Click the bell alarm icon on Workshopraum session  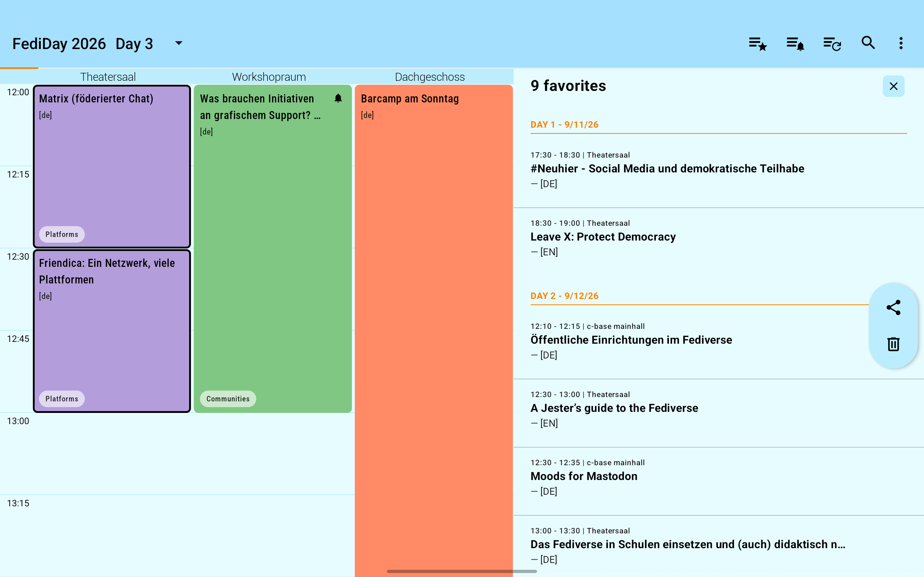(x=338, y=98)
